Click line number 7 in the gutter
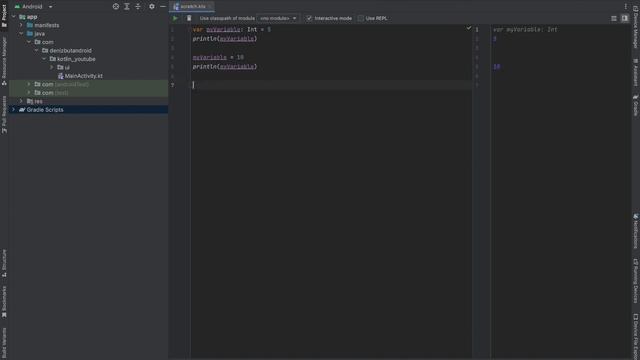Image resolution: width=640 pixels, height=360 pixels. tap(173, 85)
